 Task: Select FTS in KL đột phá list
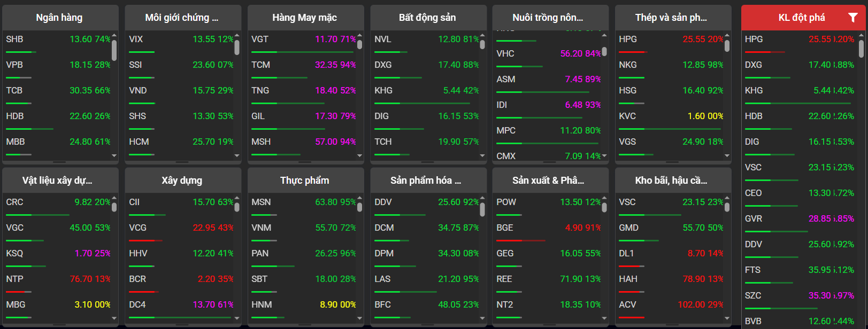[x=799, y=273]
